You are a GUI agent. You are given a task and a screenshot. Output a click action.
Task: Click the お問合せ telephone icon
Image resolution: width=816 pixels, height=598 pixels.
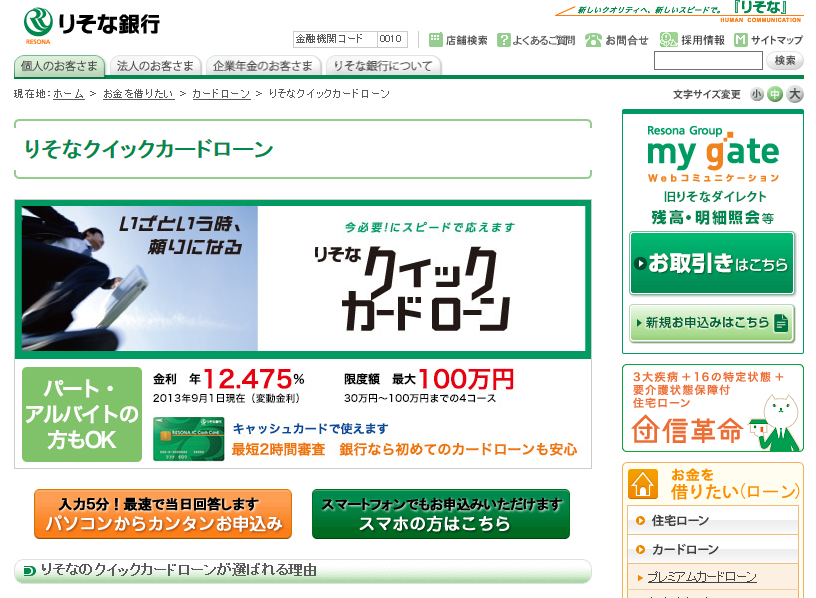593,40
